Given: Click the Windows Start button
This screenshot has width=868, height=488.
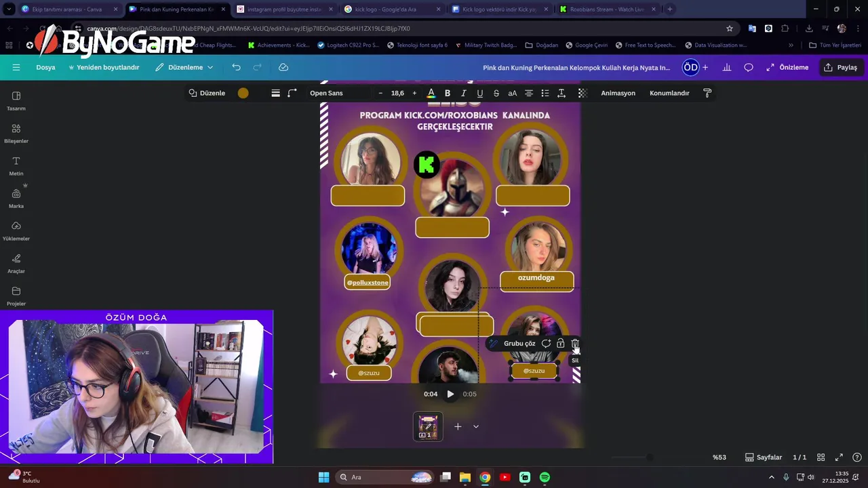Looking at the screenshot, I should 323,477.
